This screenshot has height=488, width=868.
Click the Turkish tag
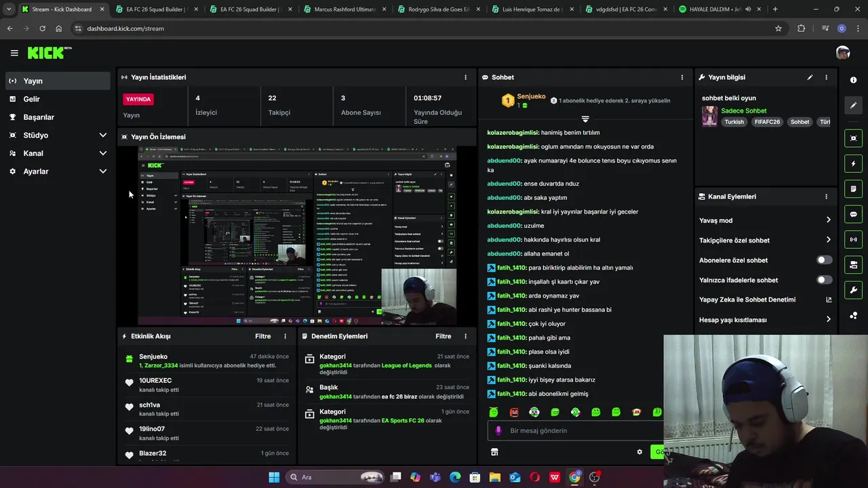734,122
